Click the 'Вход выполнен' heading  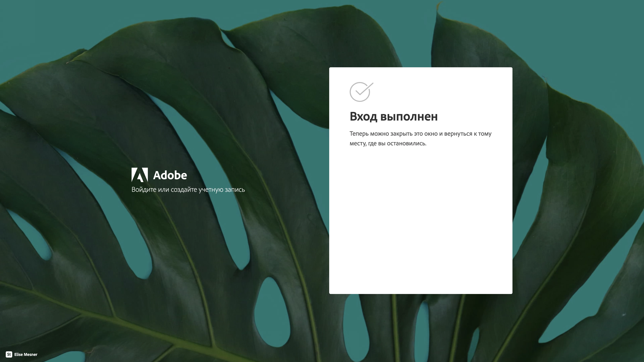click(394, 117)
